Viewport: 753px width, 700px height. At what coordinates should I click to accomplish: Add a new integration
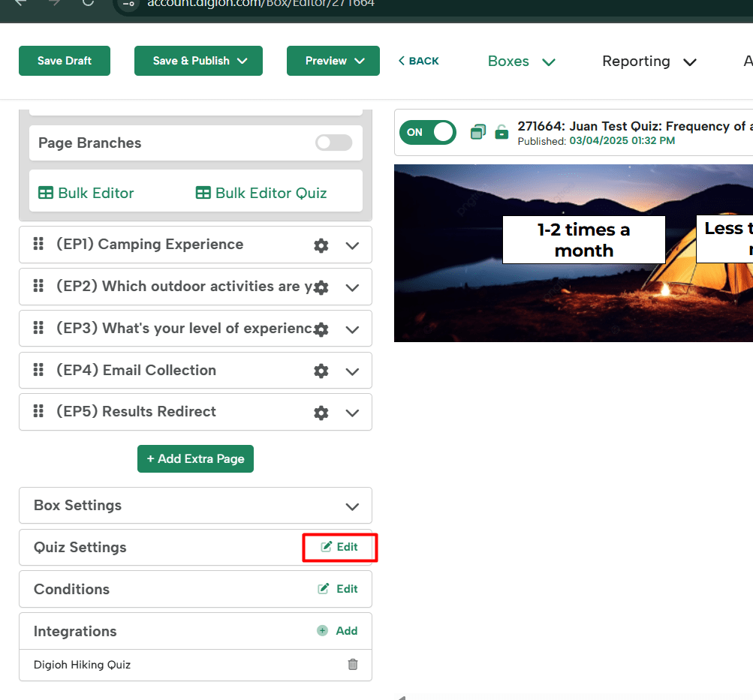pos(337,630)
